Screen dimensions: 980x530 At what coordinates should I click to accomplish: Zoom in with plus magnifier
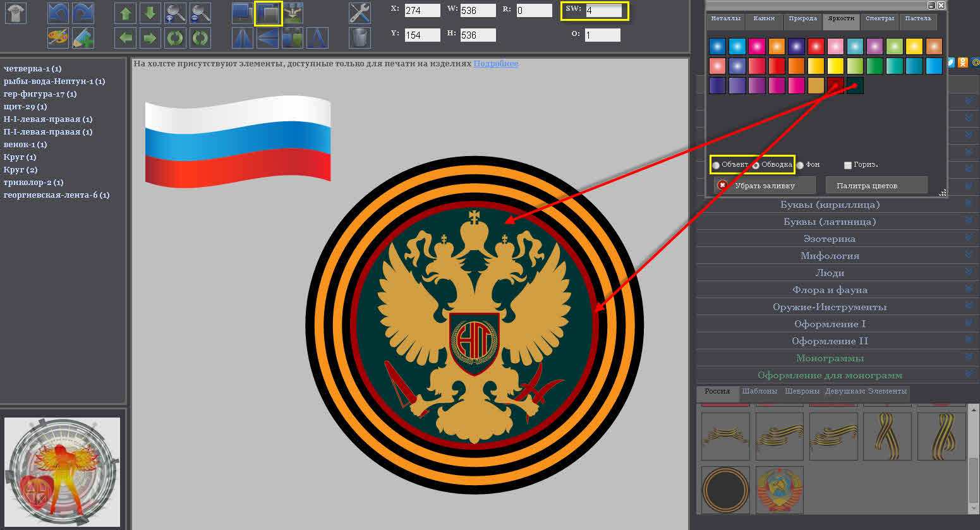click(175, 13)
